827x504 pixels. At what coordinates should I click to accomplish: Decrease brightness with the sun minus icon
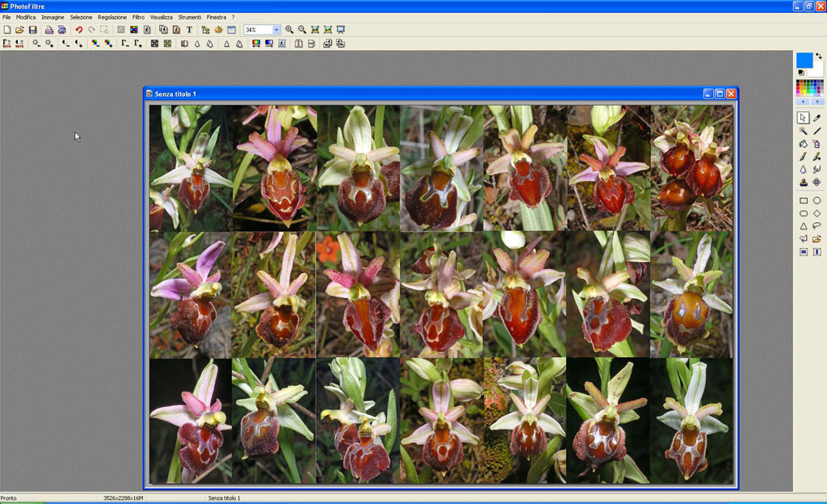[36, 44]
